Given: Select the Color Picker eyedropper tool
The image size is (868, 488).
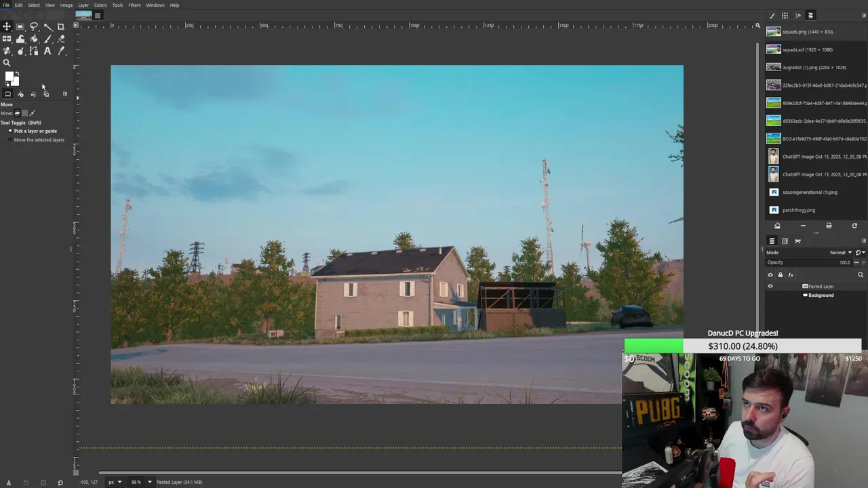Looking at the screenshot, I should click(60, 51).
